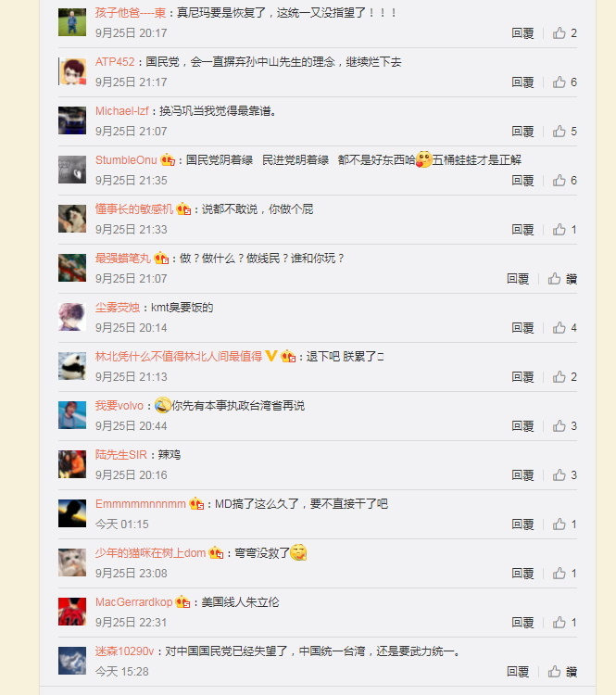Screen dimensions: 616x695
Task: Reply to 少年的猫咪在树上dom
Action: (x=522, y=573)
